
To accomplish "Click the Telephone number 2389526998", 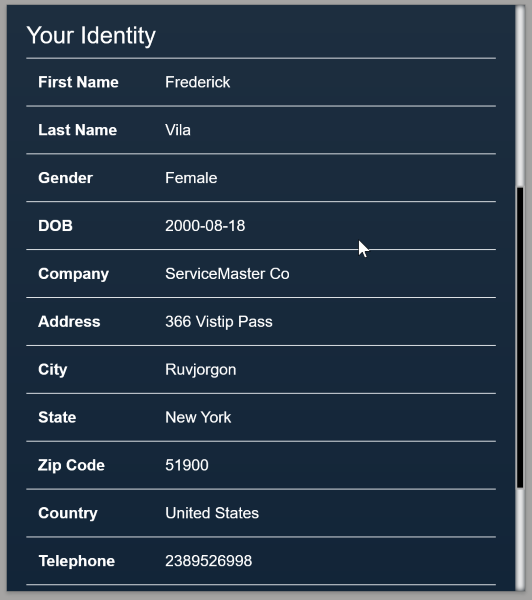I will [x=208, y=561].
